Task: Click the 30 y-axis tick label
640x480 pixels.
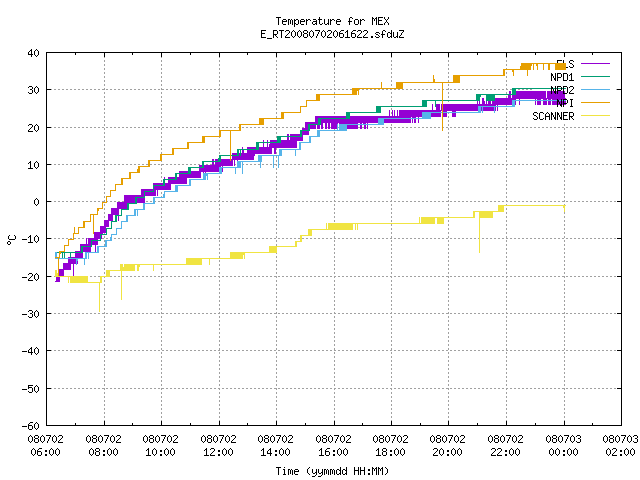Action: pyautogui.click(x=33, y=90)
